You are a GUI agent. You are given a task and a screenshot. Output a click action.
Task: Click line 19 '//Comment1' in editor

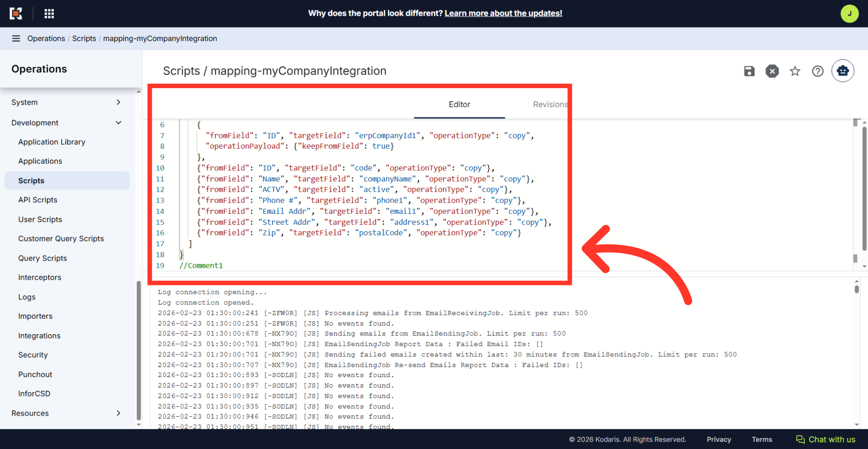click(201, 265)
